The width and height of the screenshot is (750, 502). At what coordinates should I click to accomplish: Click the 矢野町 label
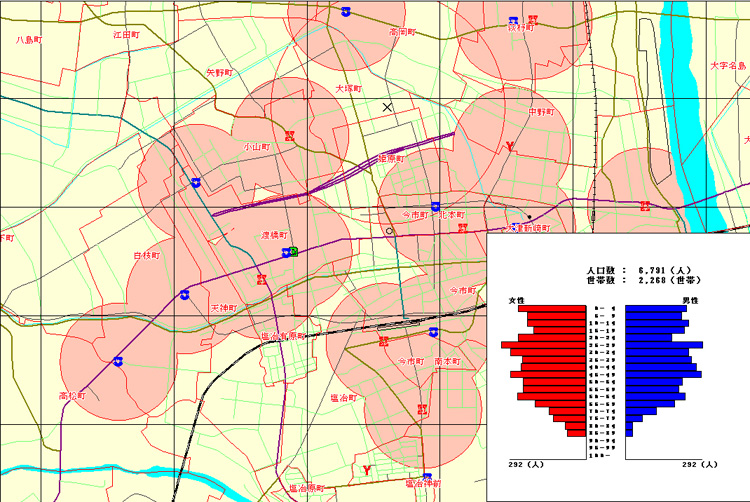[x=220, y=73]
